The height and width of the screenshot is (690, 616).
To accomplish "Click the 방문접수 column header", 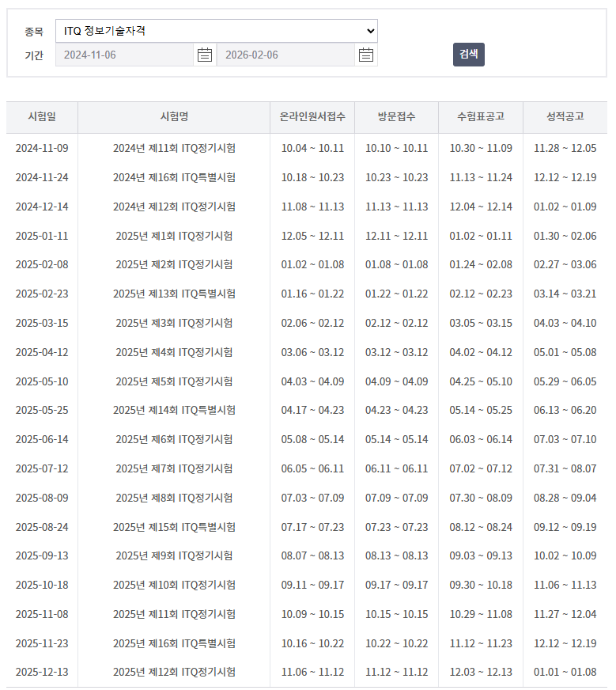I will click(397, 116).
